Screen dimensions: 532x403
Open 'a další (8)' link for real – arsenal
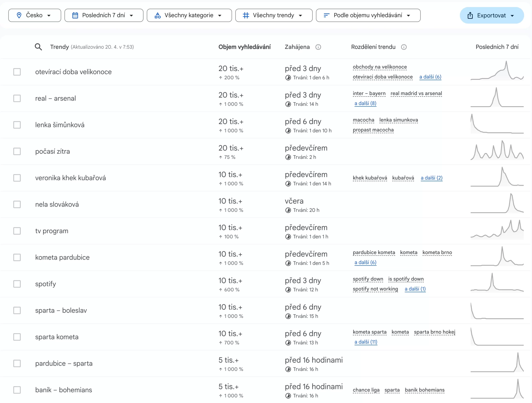[365, 103]
